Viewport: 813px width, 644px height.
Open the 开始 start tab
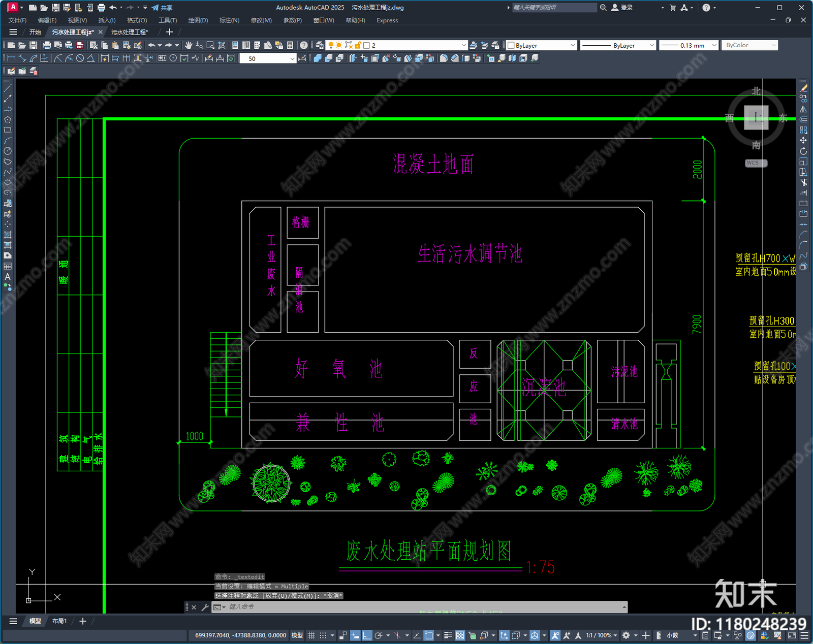pos(35,32)
